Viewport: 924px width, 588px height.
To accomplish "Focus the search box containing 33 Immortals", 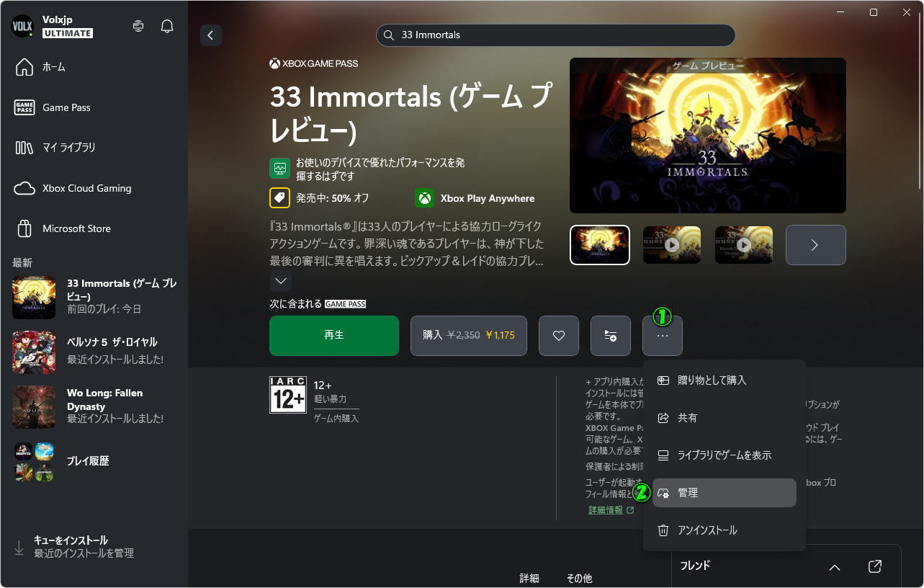I will tap(556, 35).
